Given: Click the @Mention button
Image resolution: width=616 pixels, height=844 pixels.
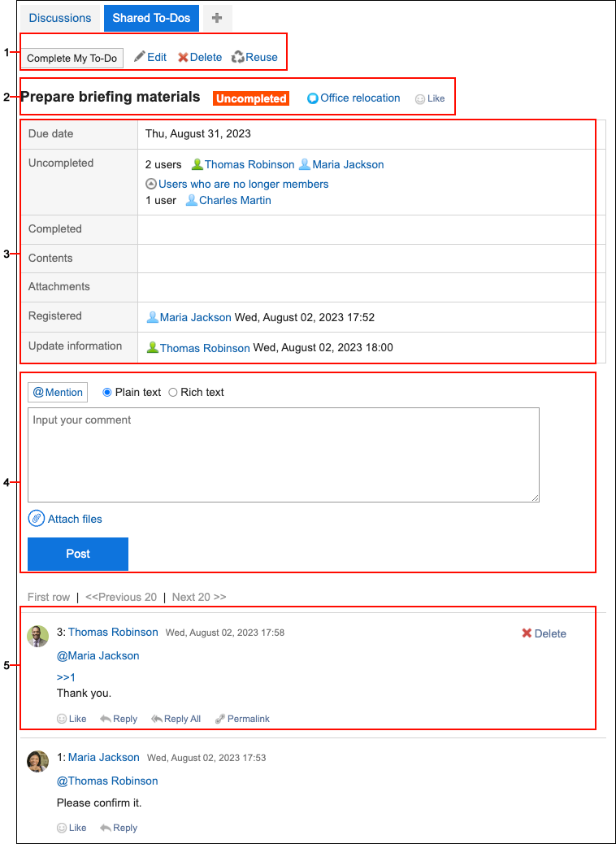Looking at the screenshot, I should [x=58, y=393].
